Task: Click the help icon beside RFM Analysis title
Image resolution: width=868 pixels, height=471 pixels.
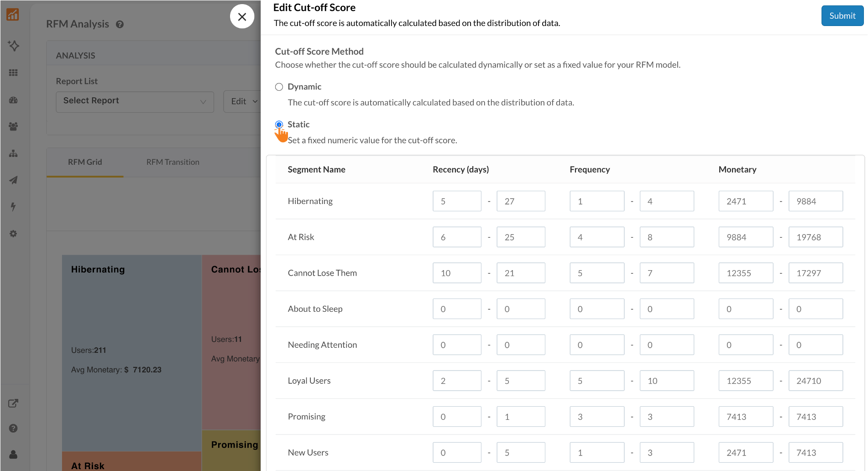Action: [120, 24]
